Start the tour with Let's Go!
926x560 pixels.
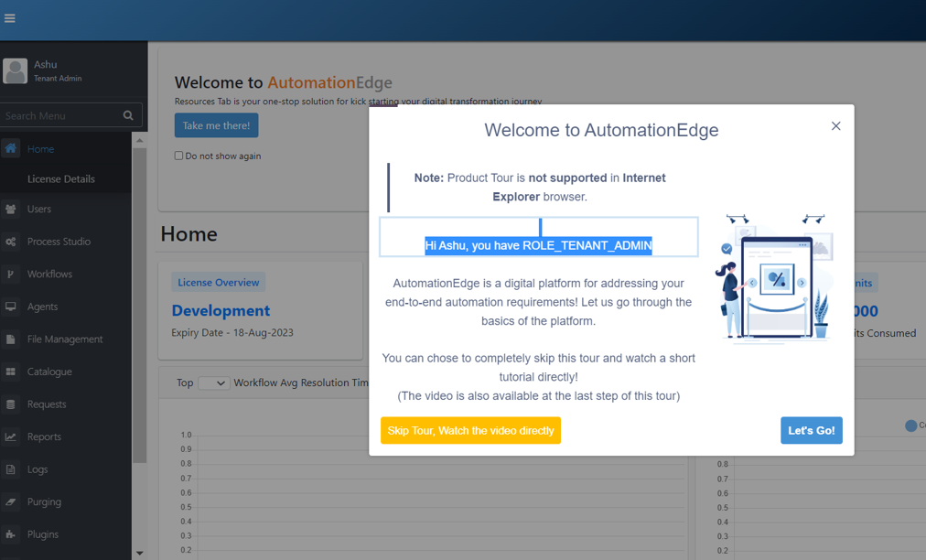coord(812,431)
